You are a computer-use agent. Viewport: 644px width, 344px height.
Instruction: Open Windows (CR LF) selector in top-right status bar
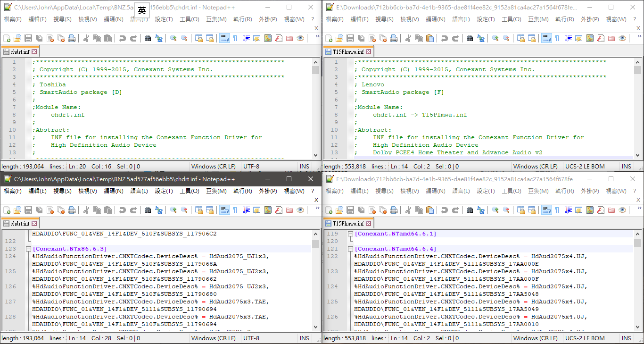pyautogui.click(x=537, y=166)
